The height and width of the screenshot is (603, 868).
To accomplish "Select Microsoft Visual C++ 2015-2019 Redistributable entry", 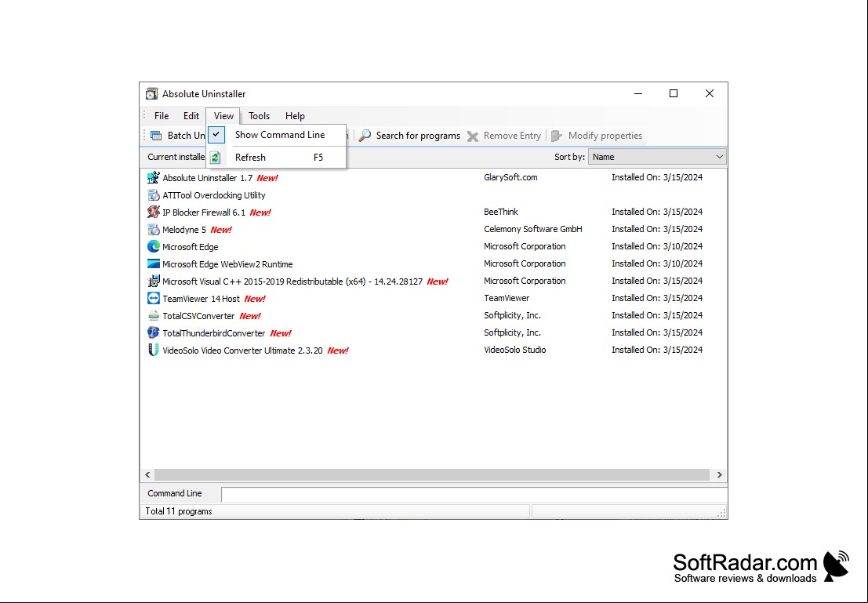I will [x=292, y=282].
